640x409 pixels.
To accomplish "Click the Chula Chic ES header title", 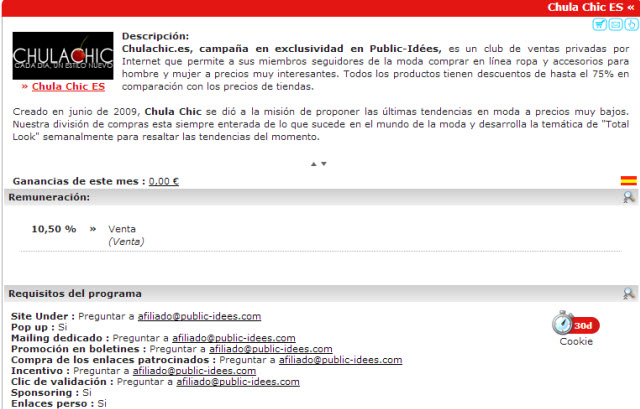I will [x=585, y=7].
